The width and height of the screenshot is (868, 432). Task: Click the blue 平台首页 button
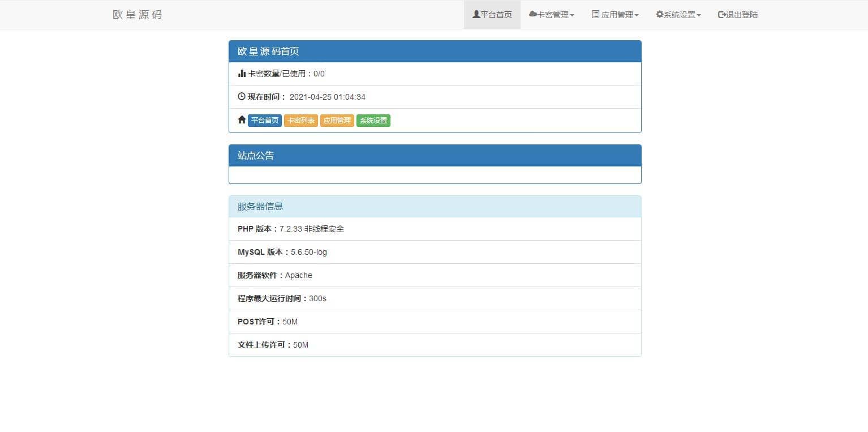coord(265,121)
